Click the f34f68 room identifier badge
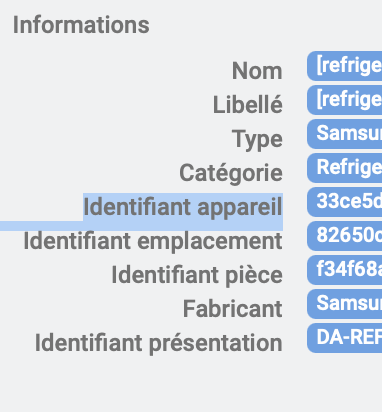This screenshot has height=412, width=382. point(345,270)
